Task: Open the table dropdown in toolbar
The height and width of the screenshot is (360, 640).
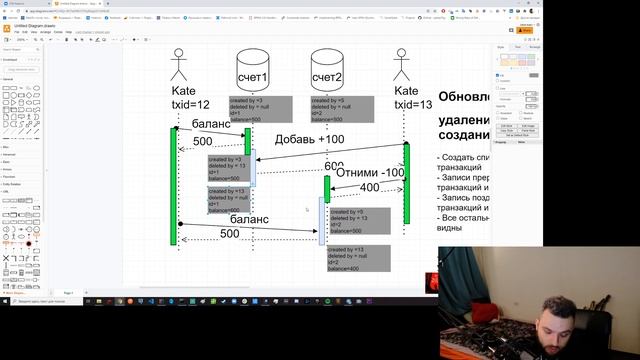Action: click(147, 40)
